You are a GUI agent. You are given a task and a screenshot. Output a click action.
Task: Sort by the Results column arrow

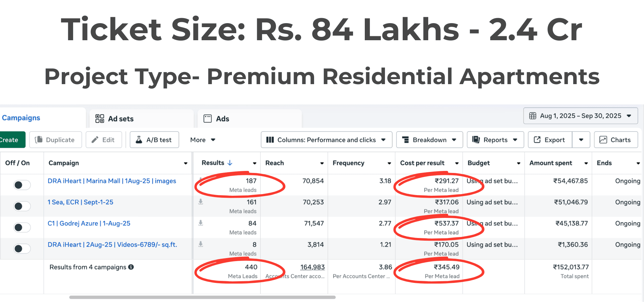[x=230, y=163]
